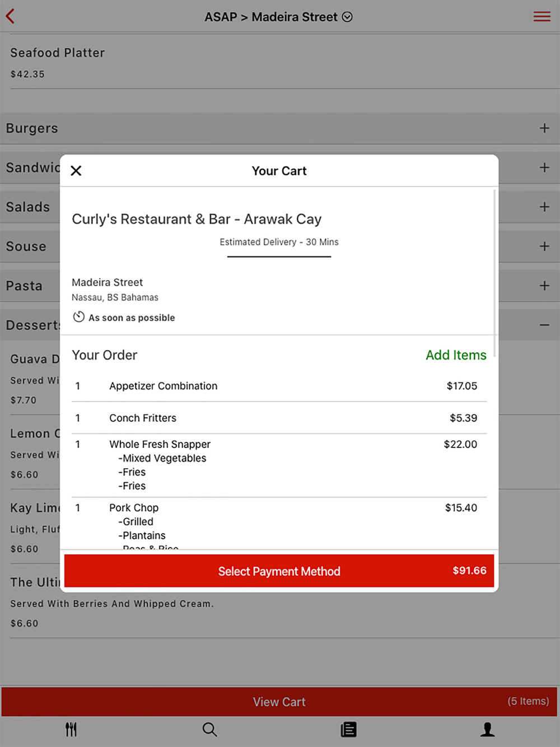
Task: Click Select Payment Method button
Action: coord(279,571)
